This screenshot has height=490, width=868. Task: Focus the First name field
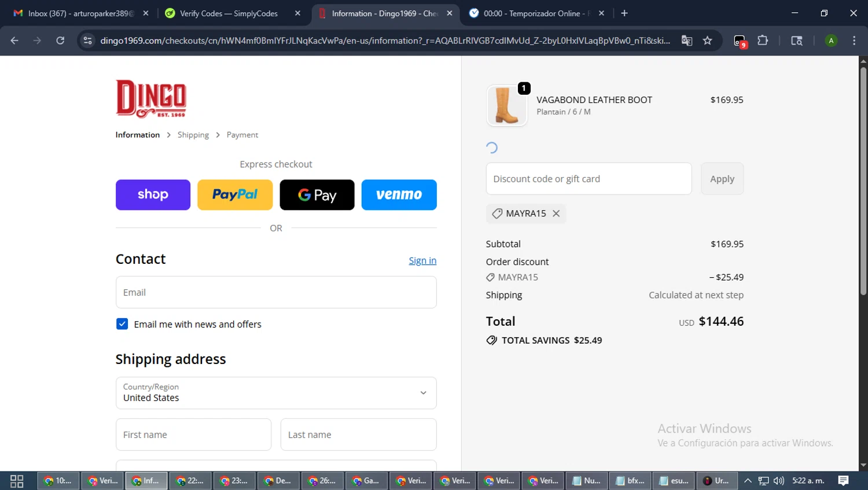point(193,434)
